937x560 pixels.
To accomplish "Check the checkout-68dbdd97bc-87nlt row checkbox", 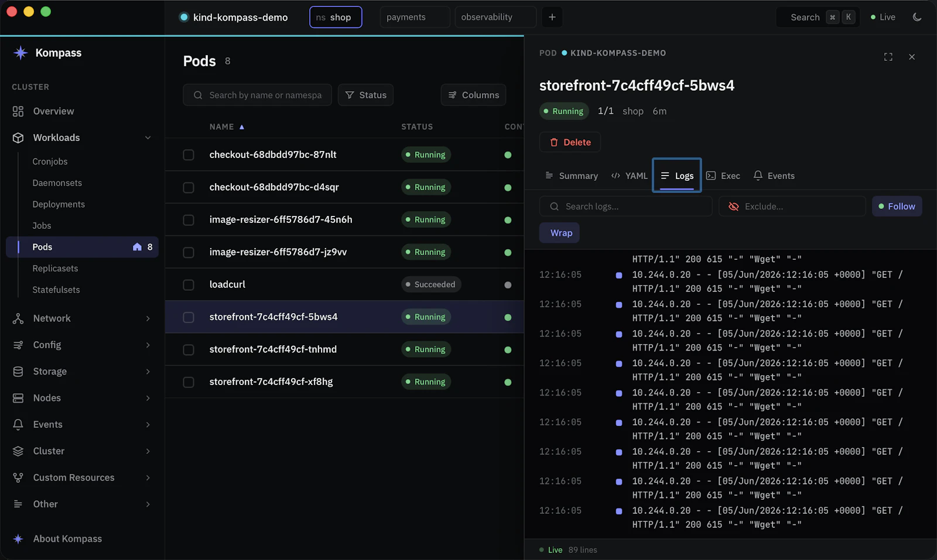I will (x=189, y=155).
